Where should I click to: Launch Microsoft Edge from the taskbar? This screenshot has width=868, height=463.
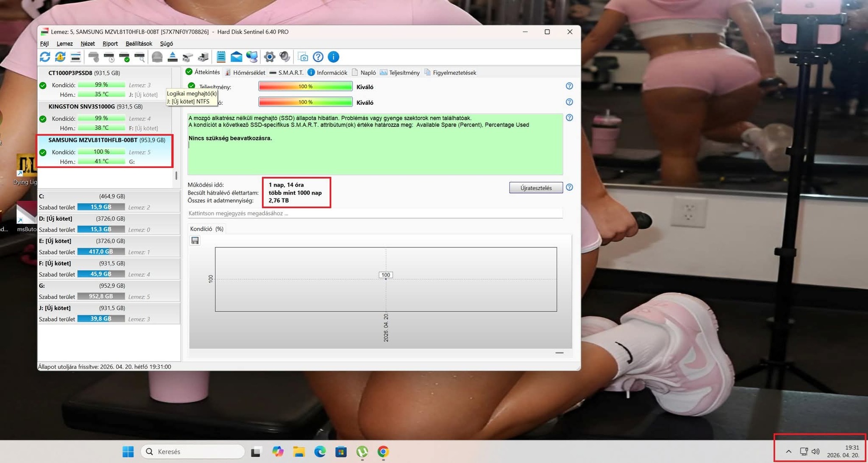[320, 452]
